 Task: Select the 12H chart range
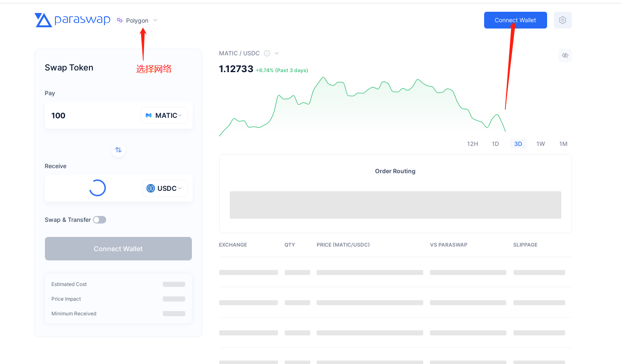[x=472, y=144]
